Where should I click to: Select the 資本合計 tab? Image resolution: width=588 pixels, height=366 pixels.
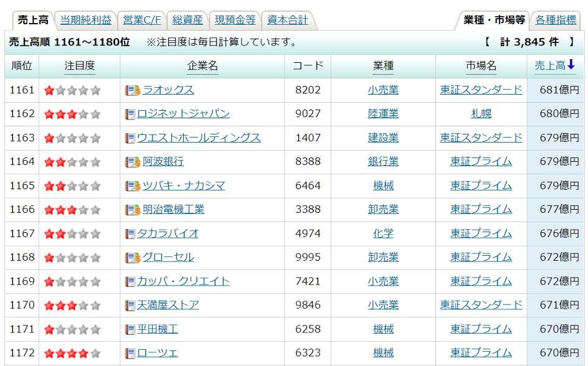point(288,20)
